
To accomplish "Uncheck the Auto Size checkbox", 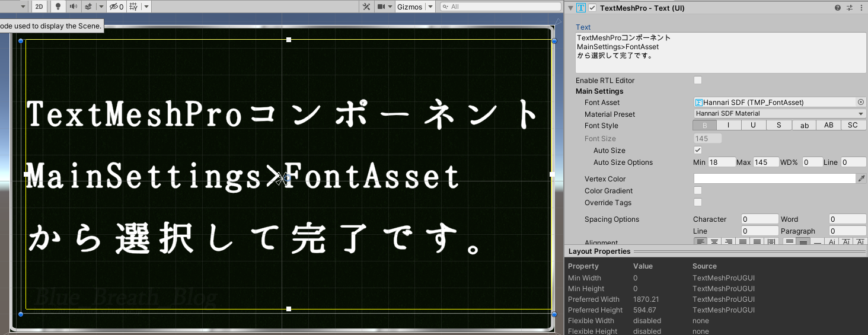I will pos(698,150).
